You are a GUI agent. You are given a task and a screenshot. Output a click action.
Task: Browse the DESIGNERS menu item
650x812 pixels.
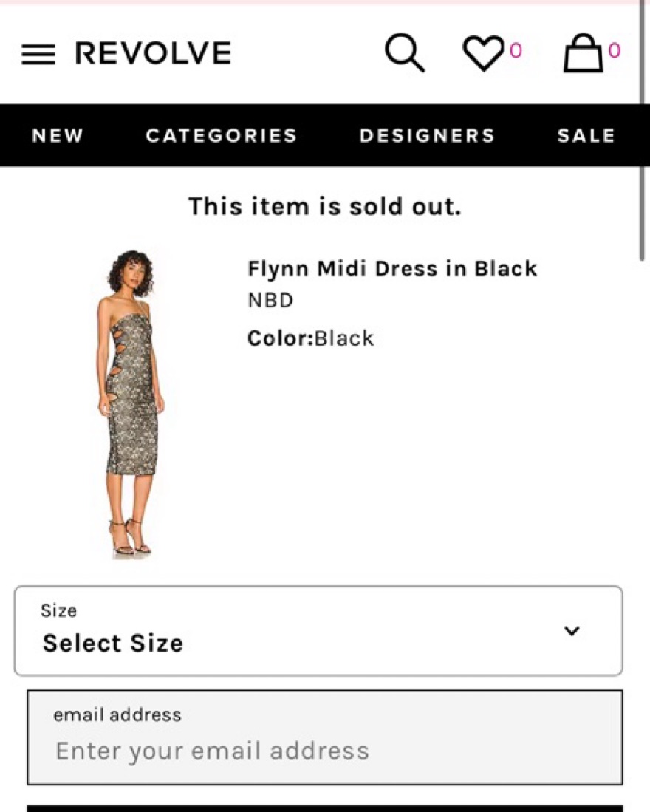pyautogui.click(x=427, y=136)
